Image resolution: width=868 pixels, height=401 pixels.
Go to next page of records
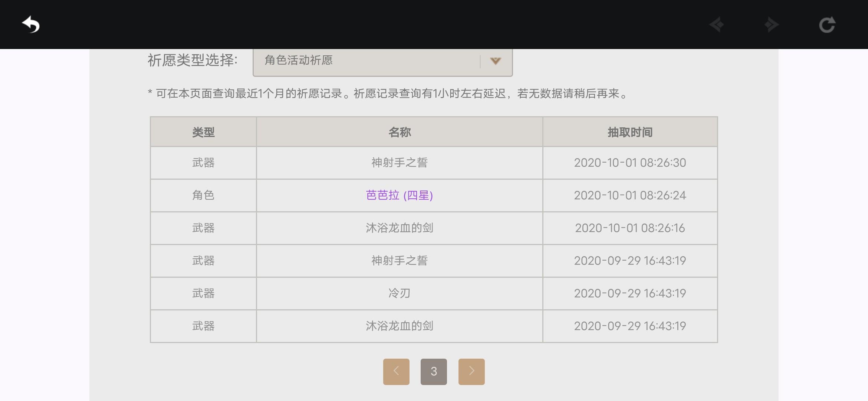click(x=471, y=371)
